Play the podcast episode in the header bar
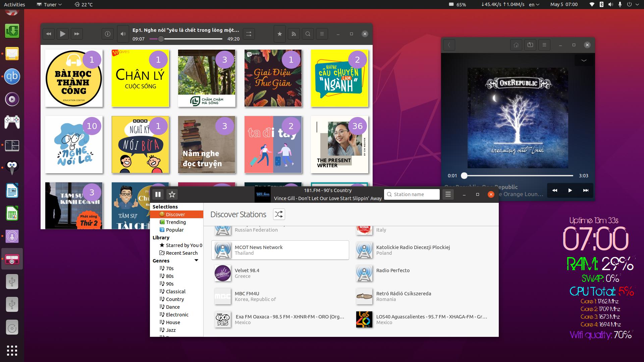This screenshot has height=362, width=644. click(63, 34)
